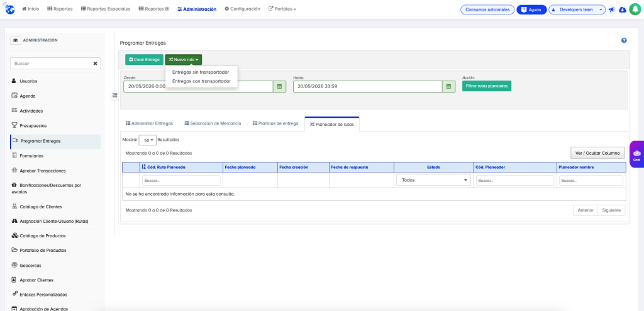The width and height of the screenshot is (644, 311).
Task: Open the Developers team dropdown
Action: tap(577, 9)
